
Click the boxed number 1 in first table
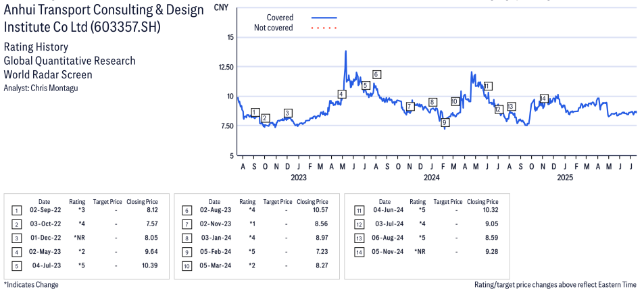16,211
